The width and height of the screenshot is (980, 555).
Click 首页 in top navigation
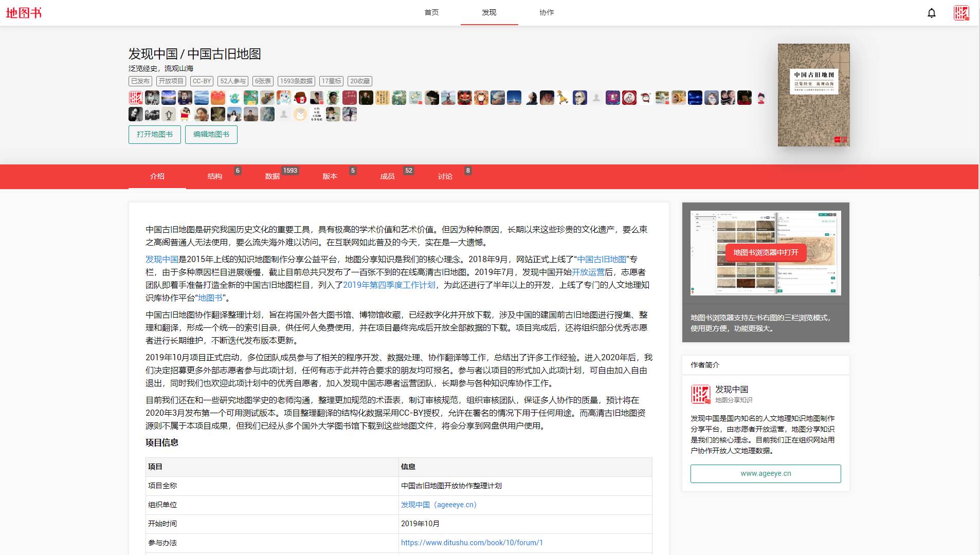[432, 12]
